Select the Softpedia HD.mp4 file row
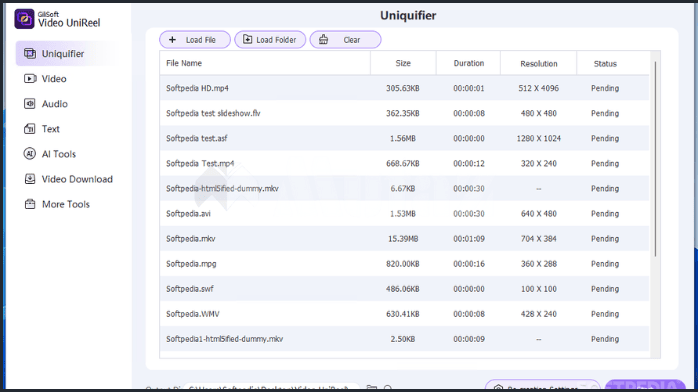The height and width of the screenshot is (392, 698). click(404, 88)
